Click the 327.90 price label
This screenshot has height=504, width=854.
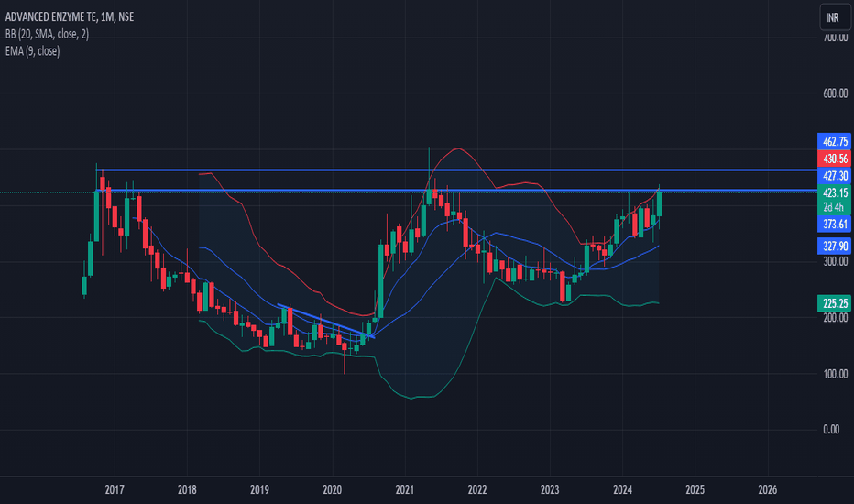[x=835, y=246]
